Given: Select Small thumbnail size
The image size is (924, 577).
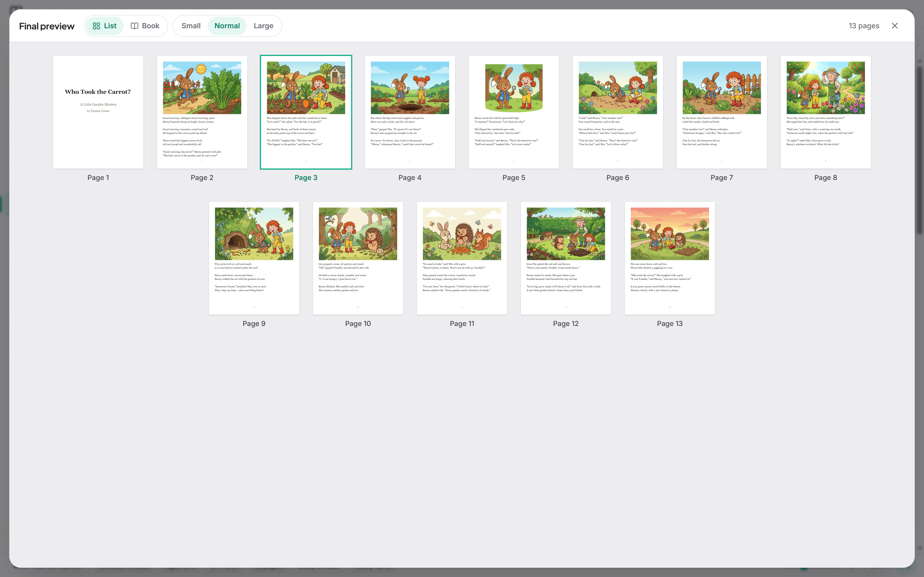Looking at the screenshot, I should click(x=191, y=26).
